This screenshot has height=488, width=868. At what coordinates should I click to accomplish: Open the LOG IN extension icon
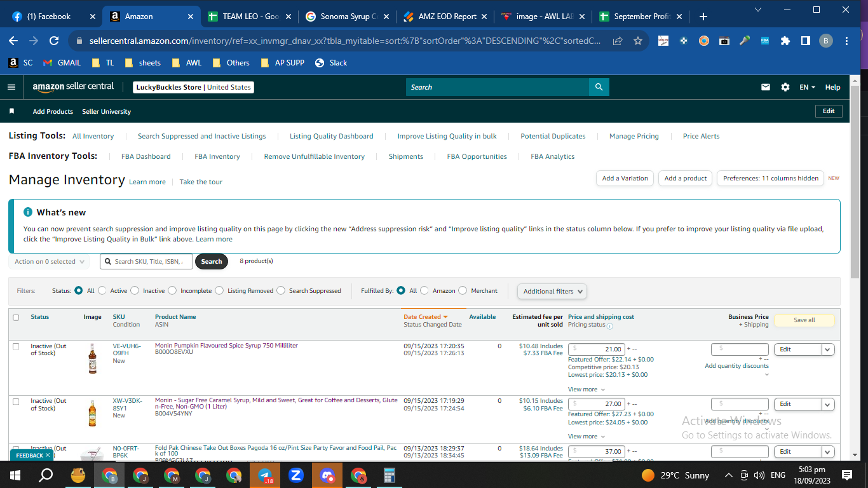(x=663, y=41)
